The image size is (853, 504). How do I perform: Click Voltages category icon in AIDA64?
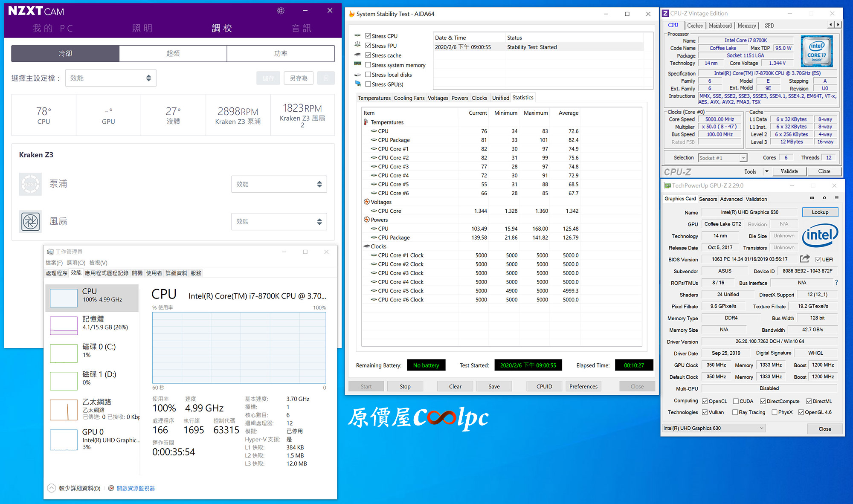(366, 202)
